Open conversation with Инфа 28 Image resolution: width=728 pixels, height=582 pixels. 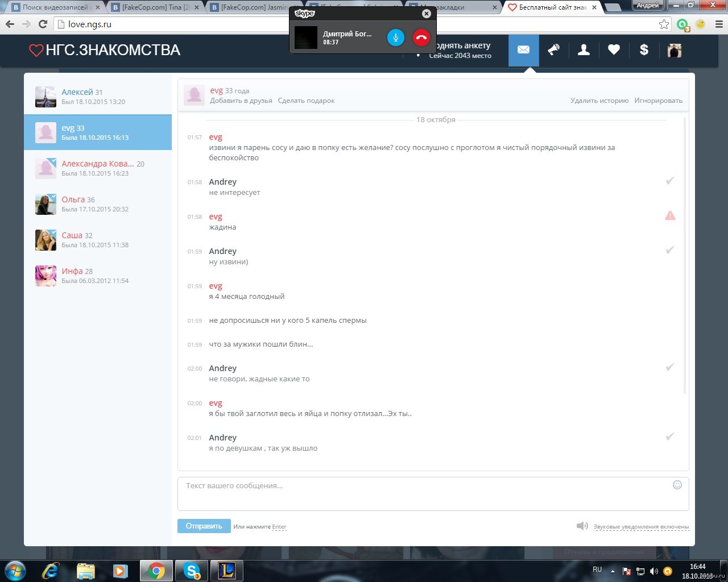[98, 276]
